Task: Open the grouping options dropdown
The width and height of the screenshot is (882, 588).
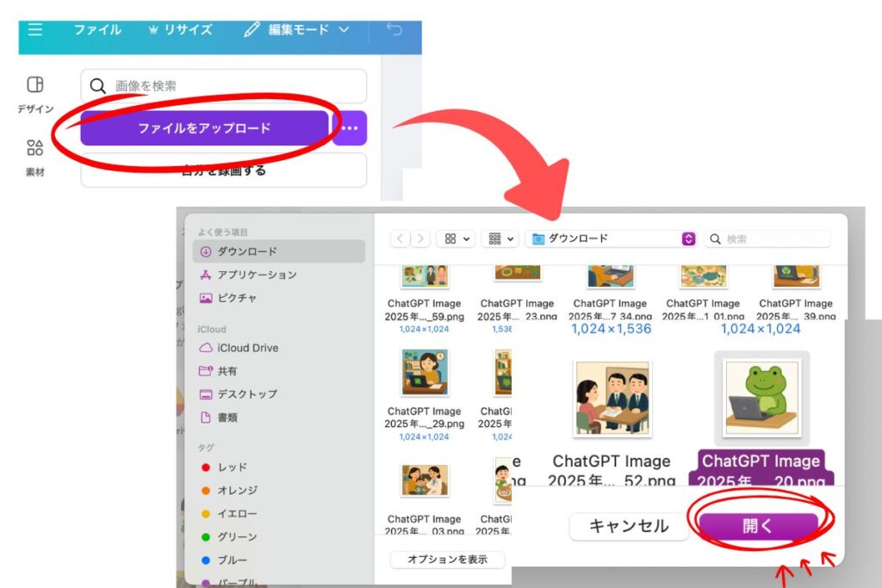Action: pyautogui.click(x=500, y=238)
